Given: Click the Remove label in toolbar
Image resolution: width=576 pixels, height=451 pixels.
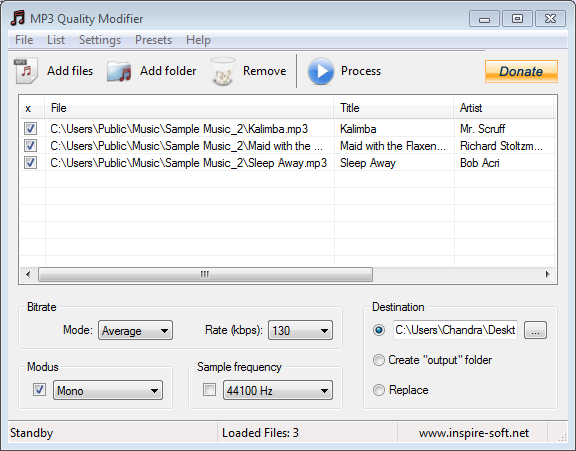Looking at the screenshot, I should tap(264, 71).
